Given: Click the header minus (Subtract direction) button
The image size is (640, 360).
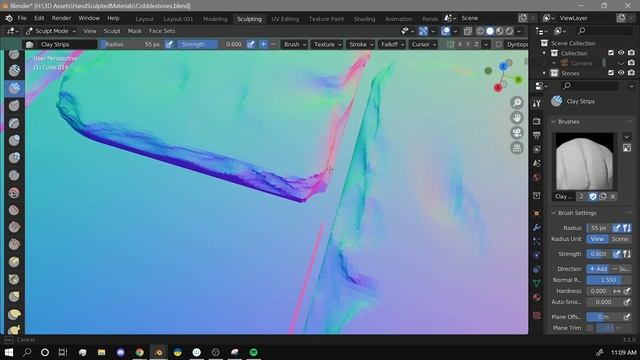Looking at the screenshot, I should [x=273, y=44].
